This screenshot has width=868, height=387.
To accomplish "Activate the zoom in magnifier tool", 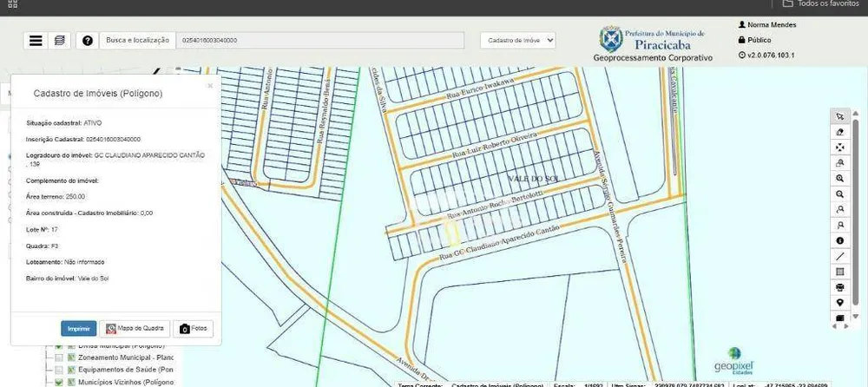I will [839, 178].
